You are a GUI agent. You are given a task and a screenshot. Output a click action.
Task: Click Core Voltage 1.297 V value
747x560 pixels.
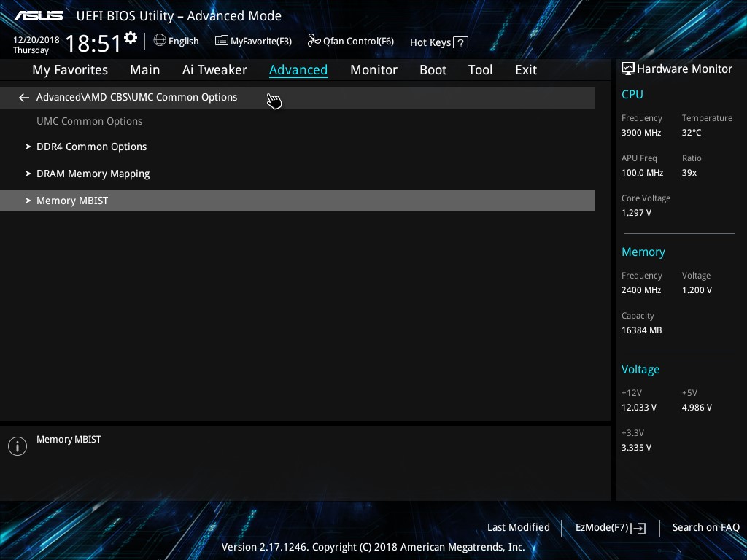tap(636, 213)
